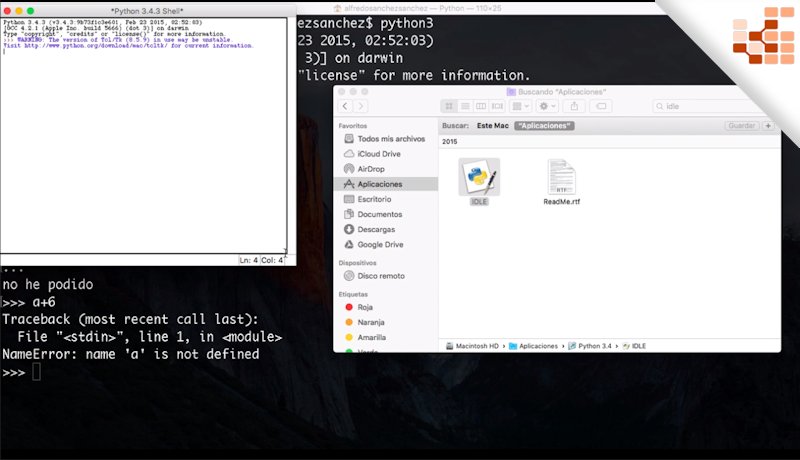This screenshot has height=460, width=800.
Task: Click the Share button in Finder toolbar
Action: (x=574, y=106)
